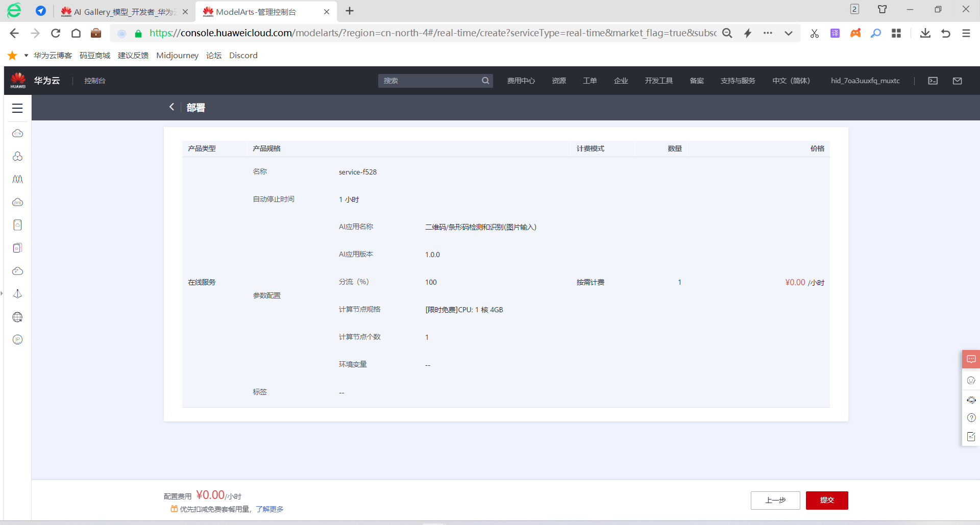This screenshot has width=980, height=525.
Task: Click the 控制台 link in header
Action: [95, 81]
